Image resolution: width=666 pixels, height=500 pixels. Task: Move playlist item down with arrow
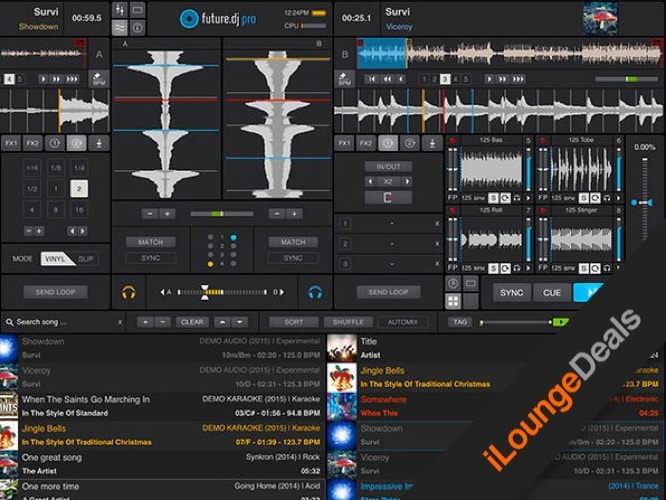click(x=240, y=322)
